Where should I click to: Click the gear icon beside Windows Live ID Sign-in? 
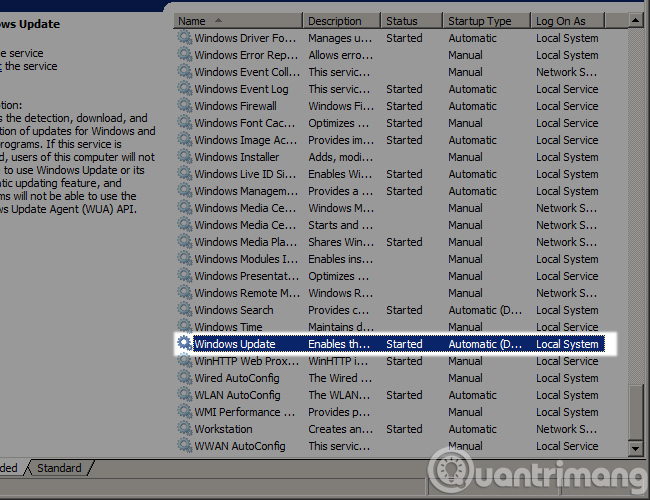184,174
